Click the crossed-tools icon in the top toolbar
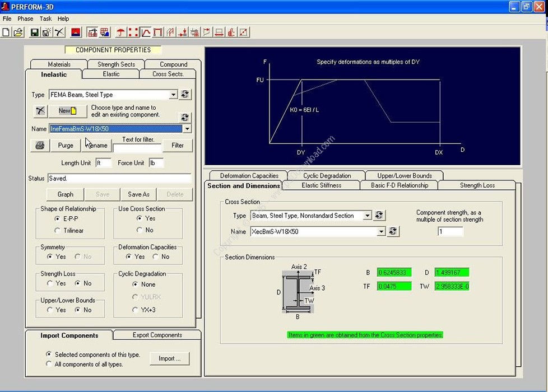 coord(59,32)
